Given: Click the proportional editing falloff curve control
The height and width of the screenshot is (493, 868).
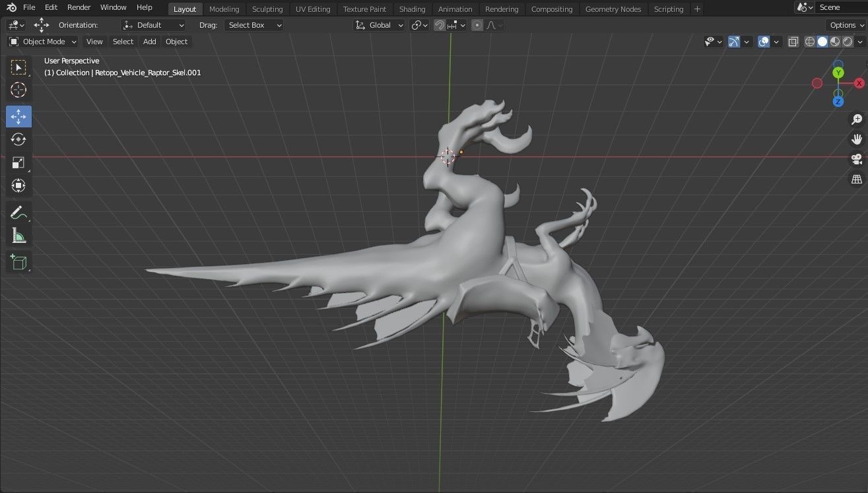Looking at the screenshot, I should click(x=492, y=25).
